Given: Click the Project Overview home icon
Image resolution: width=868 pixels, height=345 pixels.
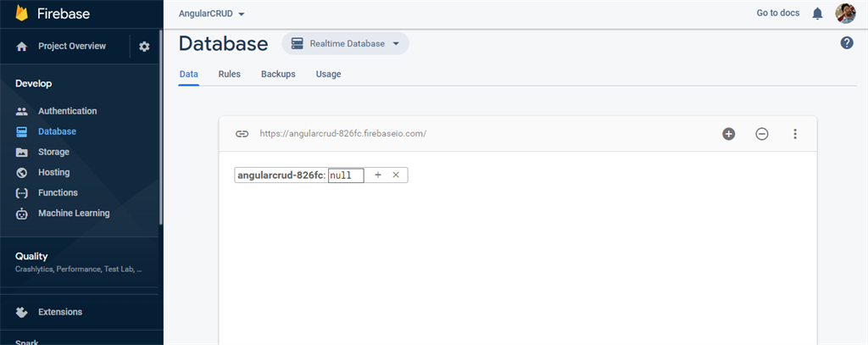Looking at the screenshot, I should click(x=21, y=47).
